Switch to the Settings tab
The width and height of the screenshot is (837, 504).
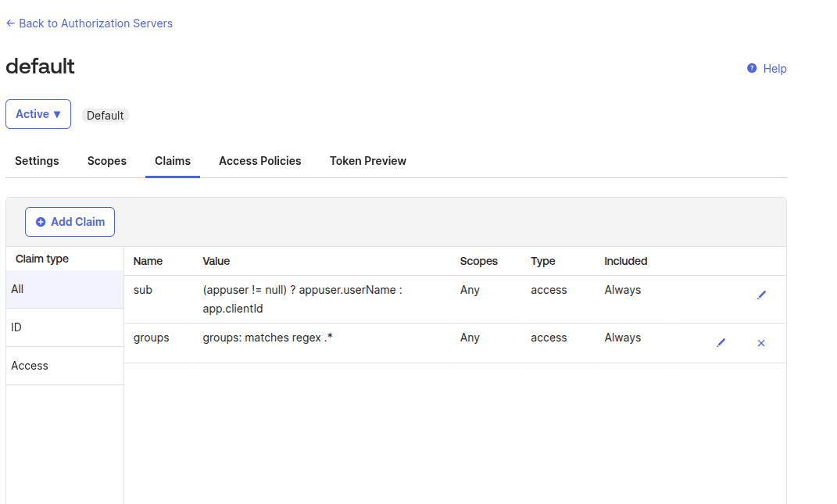[37, 161]
